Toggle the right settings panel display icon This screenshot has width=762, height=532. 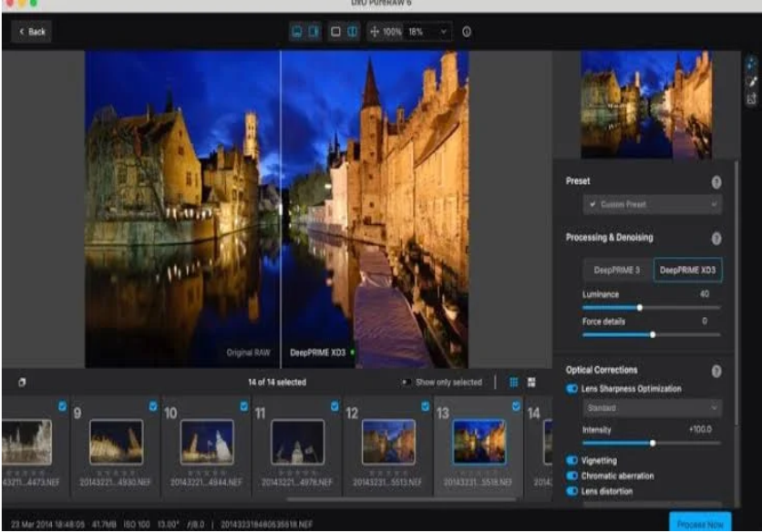coord(314,32)
